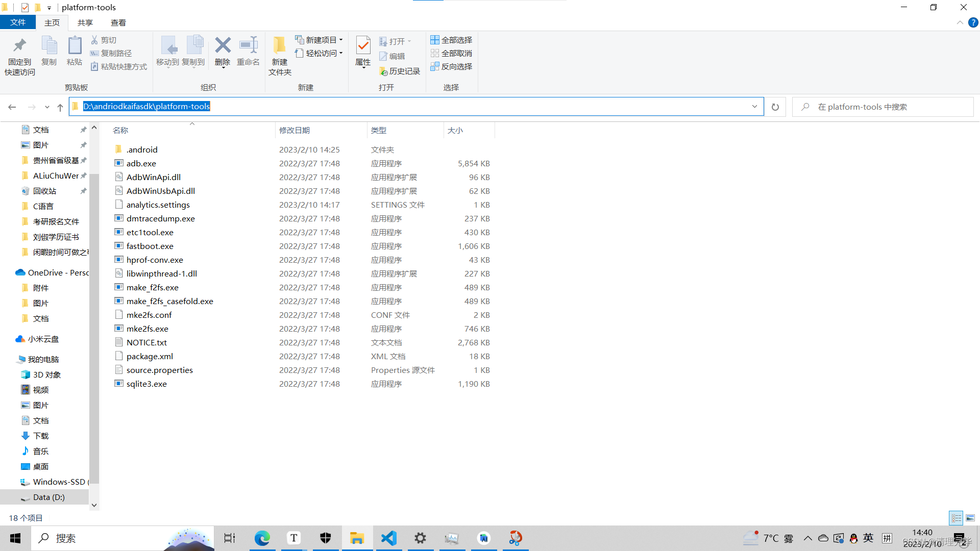The image size is (980, 551).
Task: Click Invert Selection (反向选择) button
Action: tap(451, 66)
